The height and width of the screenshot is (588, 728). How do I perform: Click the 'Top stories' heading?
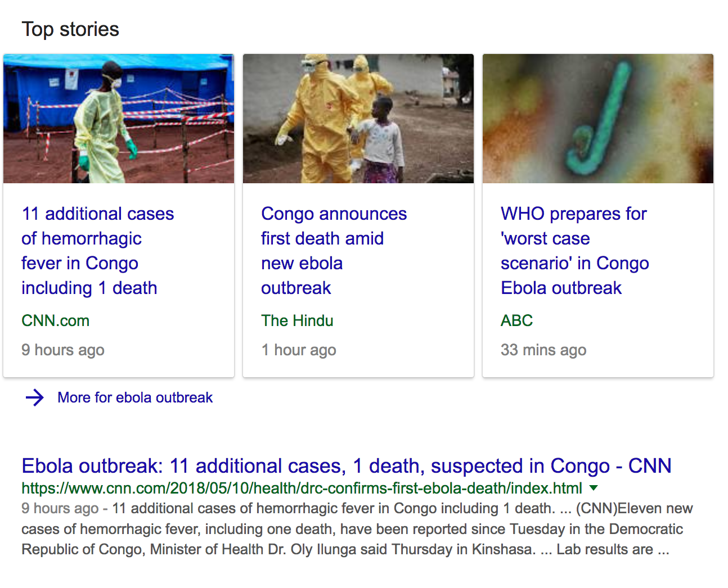pos(70,29)
